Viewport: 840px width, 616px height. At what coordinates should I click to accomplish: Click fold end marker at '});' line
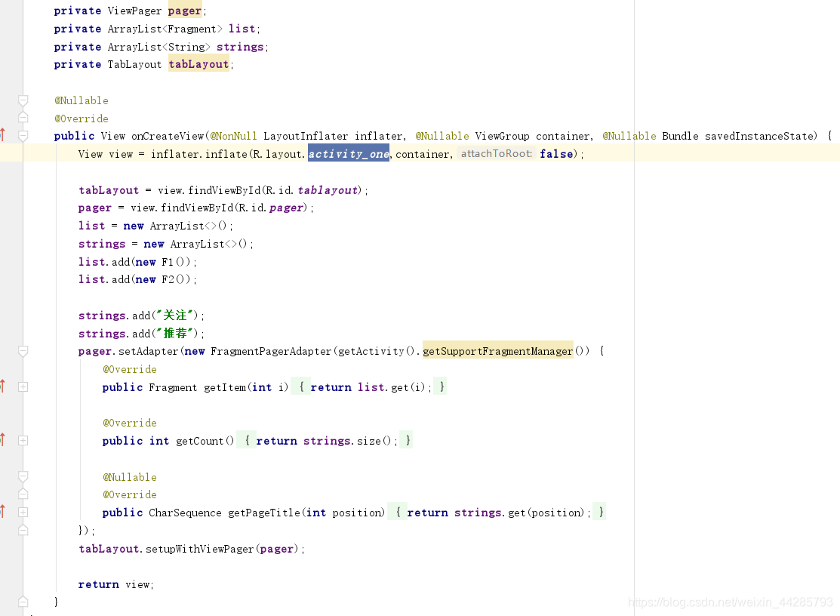tap(23, 530)
